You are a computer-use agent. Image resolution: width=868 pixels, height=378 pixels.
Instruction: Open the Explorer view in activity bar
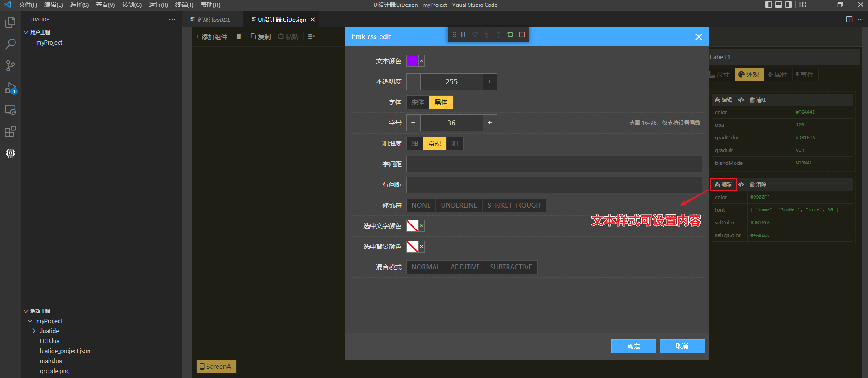[10, 22]
